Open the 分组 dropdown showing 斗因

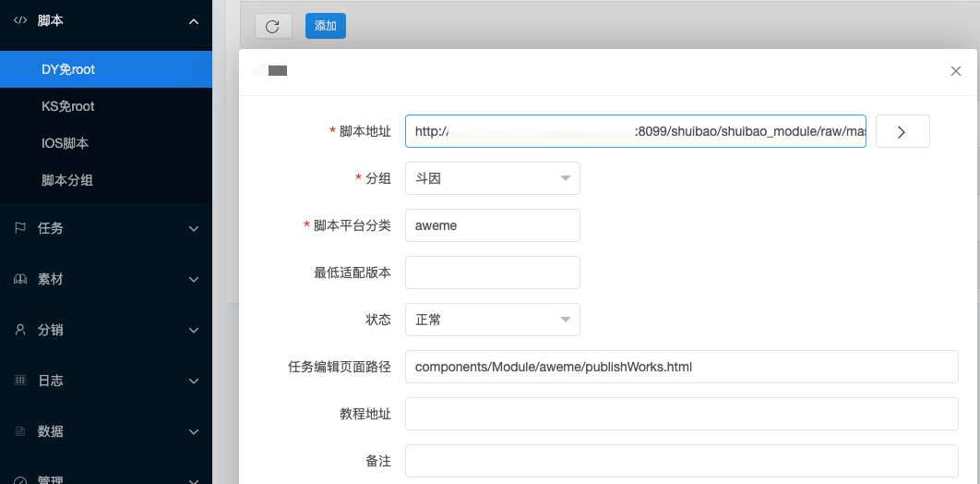[x=493, y=179]
